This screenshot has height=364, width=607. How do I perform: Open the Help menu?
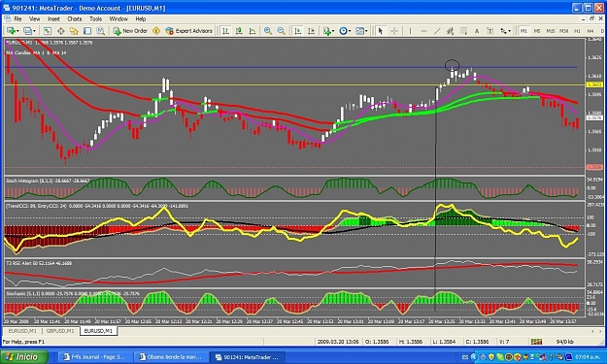pyautogui.click(x=141, y=18)
